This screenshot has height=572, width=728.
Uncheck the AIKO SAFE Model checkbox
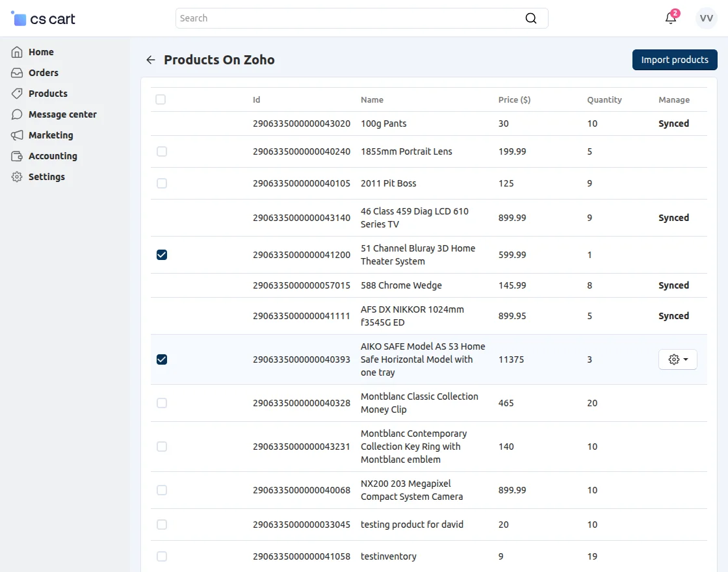coord(161,359)
